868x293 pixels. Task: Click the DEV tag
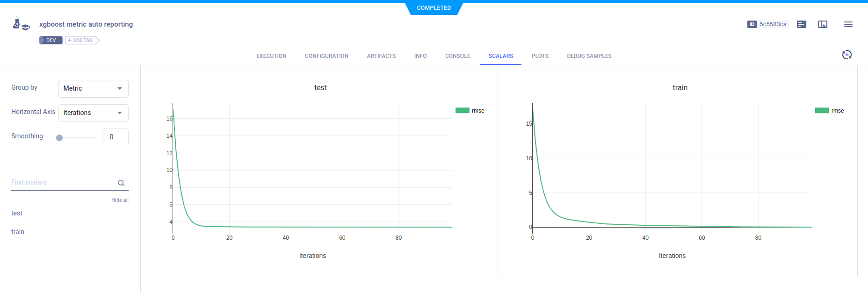[x=51, y=40]
